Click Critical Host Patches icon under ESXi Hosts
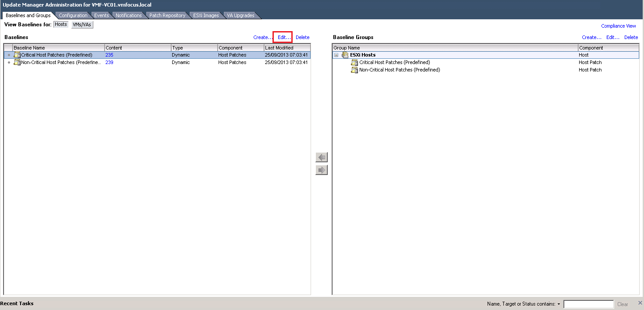The image size is (644, 310). (354, 63)
